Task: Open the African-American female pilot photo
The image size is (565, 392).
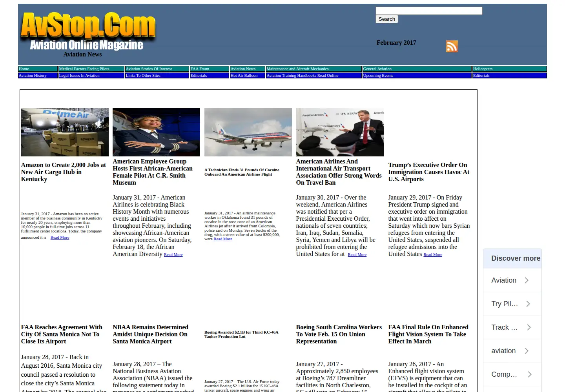Action: coord(156,132)
